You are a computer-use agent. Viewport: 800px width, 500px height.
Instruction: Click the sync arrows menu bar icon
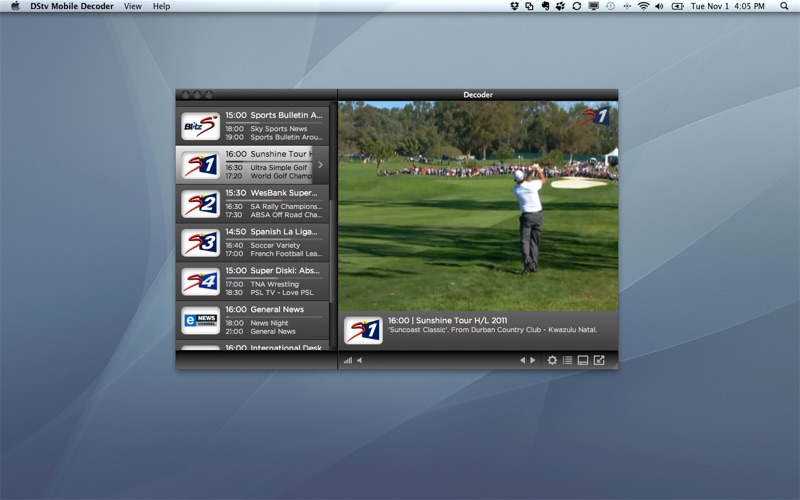[x=577, y=6]
